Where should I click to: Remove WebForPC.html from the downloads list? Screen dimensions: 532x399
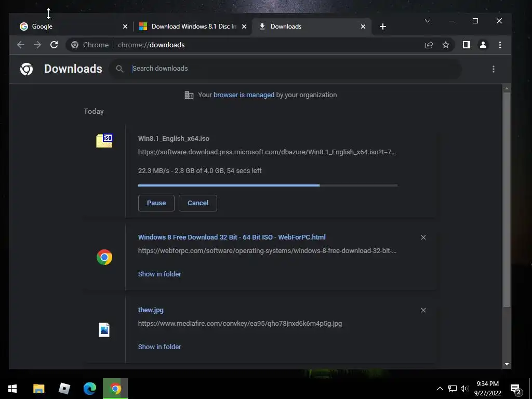point(423,237)
